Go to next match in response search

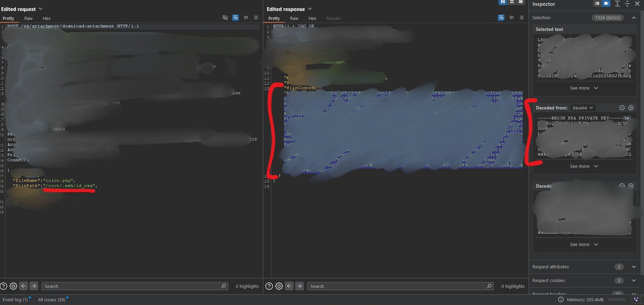299,286
